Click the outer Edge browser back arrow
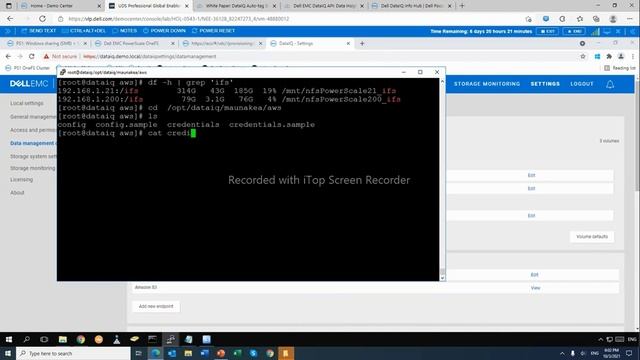The image size is (640, 360). point(10,19)
